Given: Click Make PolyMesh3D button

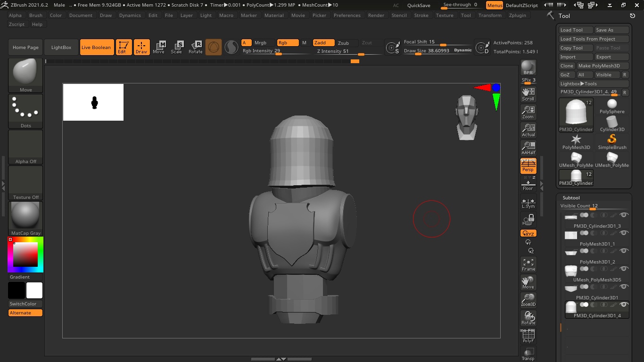Looking at the screenshot, I should tap(603, 66).
